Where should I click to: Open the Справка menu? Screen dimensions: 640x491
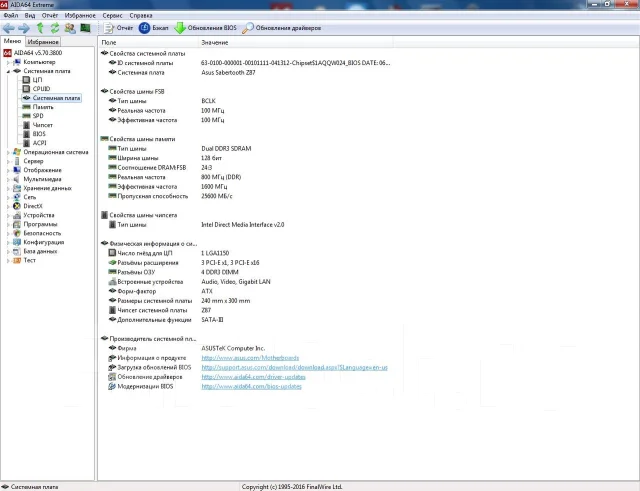coord(141,16)
